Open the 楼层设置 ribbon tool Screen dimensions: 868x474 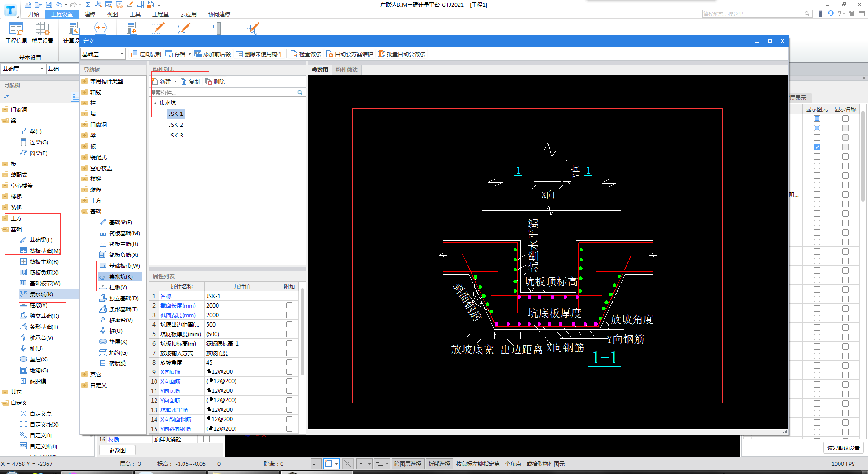pyautogui.click(x=42, y=33)
